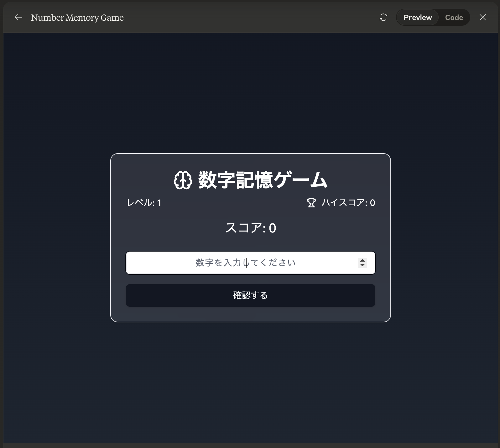Click the Number Memory Game title
Image resolution: width=500 pixels, height=448 pixels.
(77, 18)
